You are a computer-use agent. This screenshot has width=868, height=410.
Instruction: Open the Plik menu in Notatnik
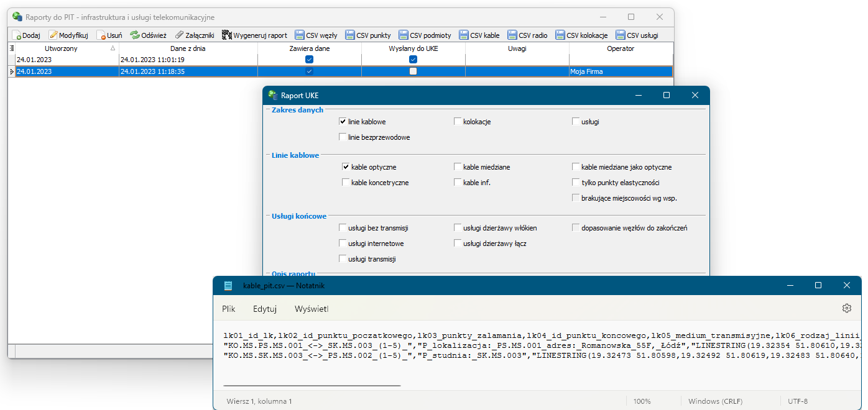coord(229,309)
